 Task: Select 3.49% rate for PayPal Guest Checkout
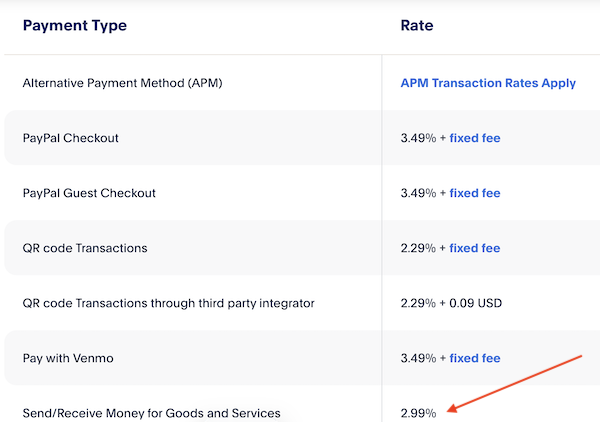tap(418, 193)
